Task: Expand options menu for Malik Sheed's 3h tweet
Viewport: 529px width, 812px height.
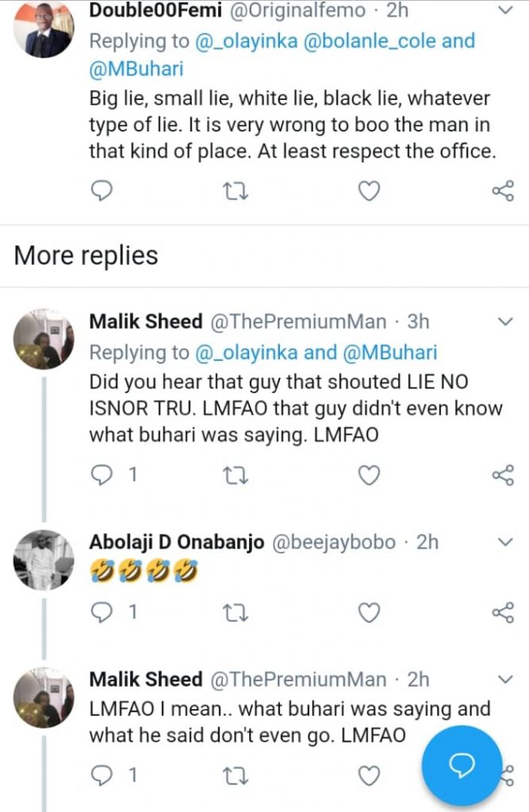Action: click(504, 322)
